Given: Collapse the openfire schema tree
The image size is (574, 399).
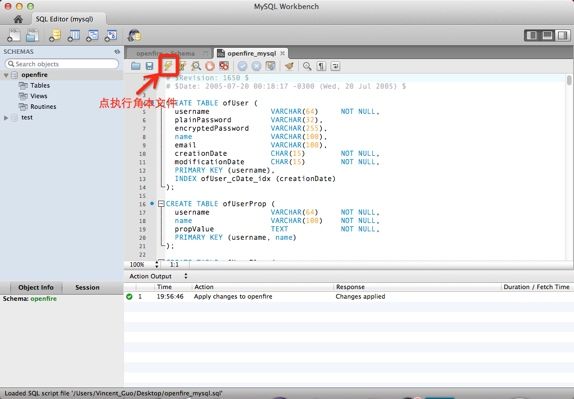Looking at the screenshot, I should pos(6,75).
